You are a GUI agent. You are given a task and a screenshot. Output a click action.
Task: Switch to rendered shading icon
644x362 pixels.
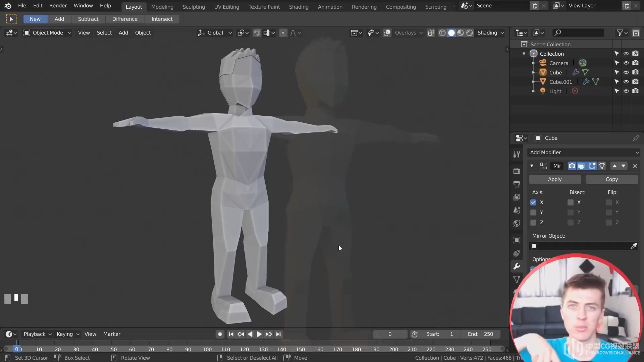(x=470, y=33)
